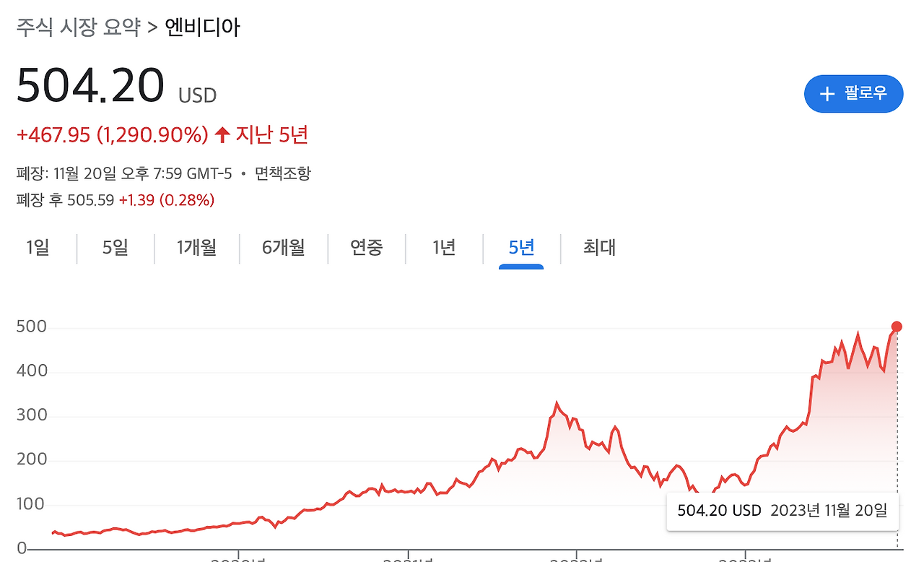The width and height of the screenshot is (924, 562).
Task: Open the 주식 시장 요약 breadcrumb link
Action: point(79,27)
